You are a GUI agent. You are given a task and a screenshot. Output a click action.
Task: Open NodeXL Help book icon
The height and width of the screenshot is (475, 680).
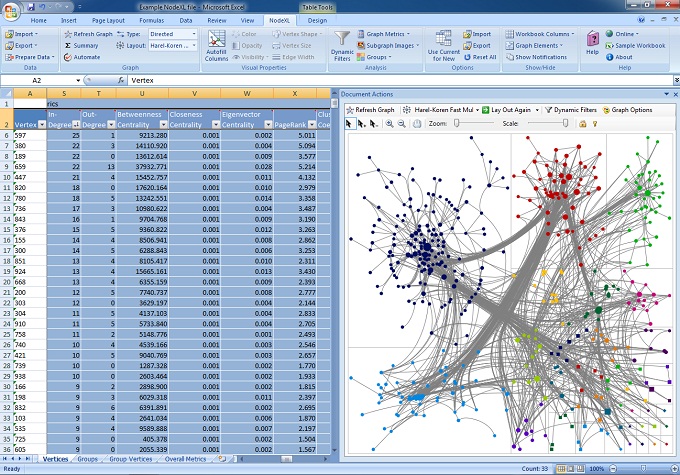(x=592, y=43)
